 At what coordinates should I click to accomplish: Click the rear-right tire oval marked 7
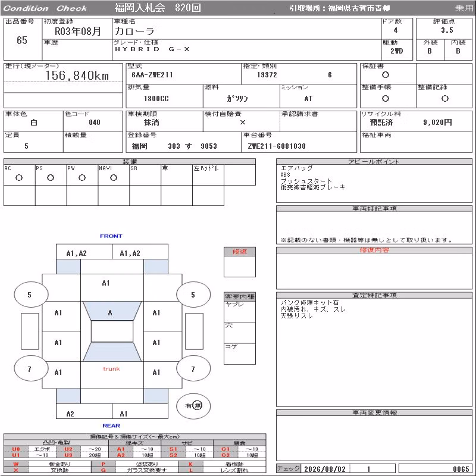tap(193, 368)
